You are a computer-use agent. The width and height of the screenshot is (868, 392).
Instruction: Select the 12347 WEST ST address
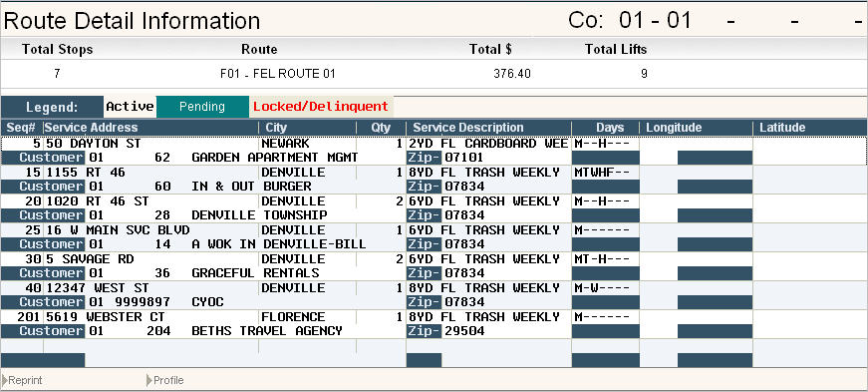(97, 287)
